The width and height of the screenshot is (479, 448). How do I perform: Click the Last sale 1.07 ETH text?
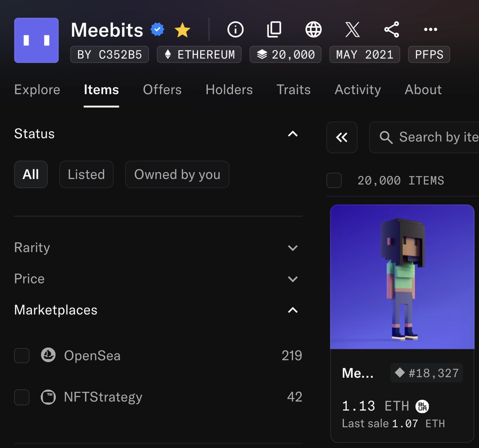click(x=393, y=424)
